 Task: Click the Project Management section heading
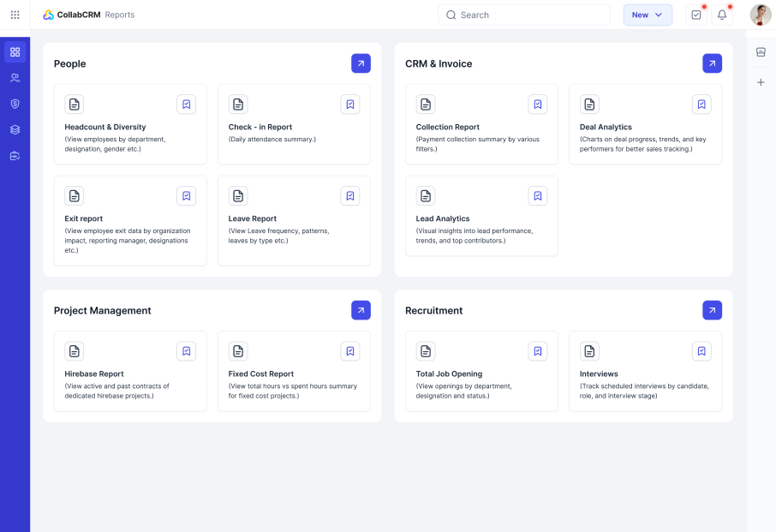pos(103,311)
